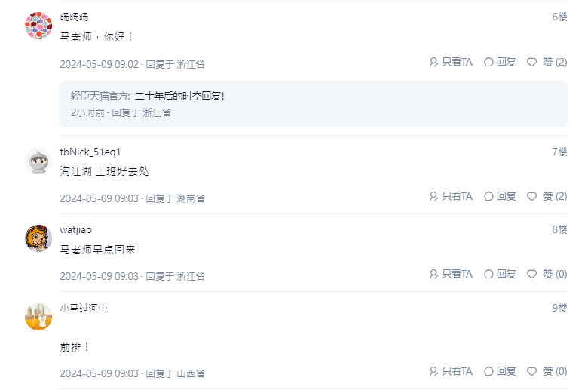The width and height of the screenshot is (588, 390).
Task: Click the heart like icon on 6楼 comment
Action: [531, 62]
